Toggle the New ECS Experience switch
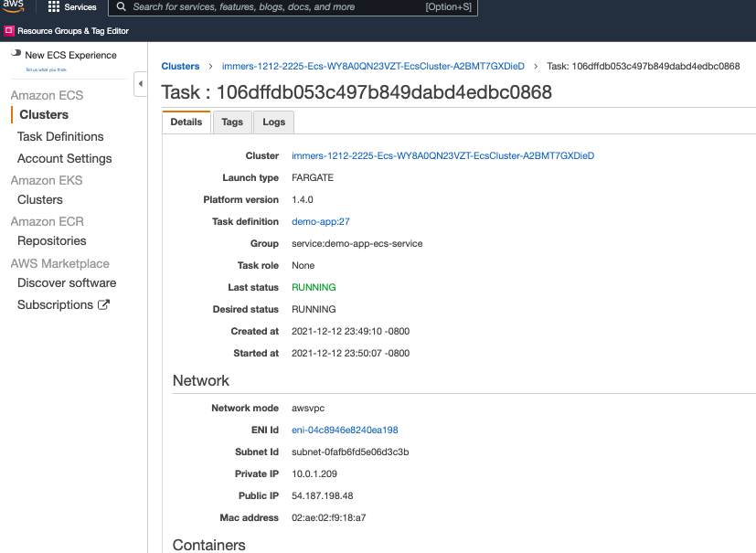The width and height of the screenshot is (756, 553). coord(16,53)
